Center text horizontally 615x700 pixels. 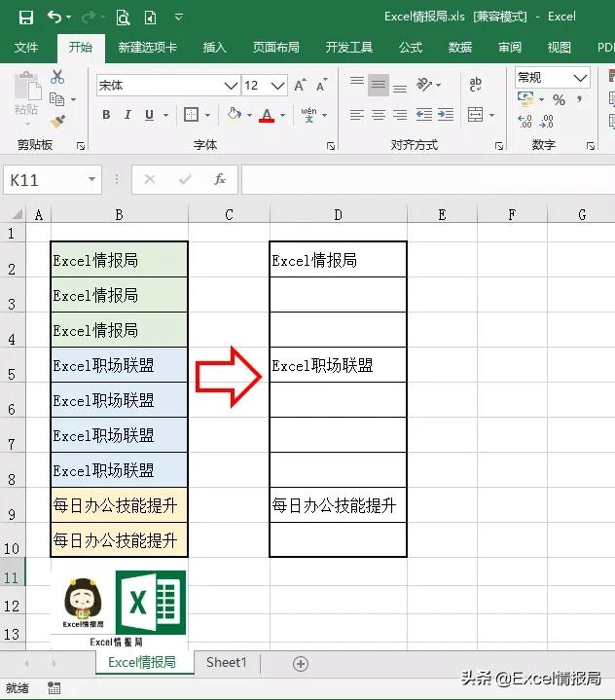(x=378, y=115)
